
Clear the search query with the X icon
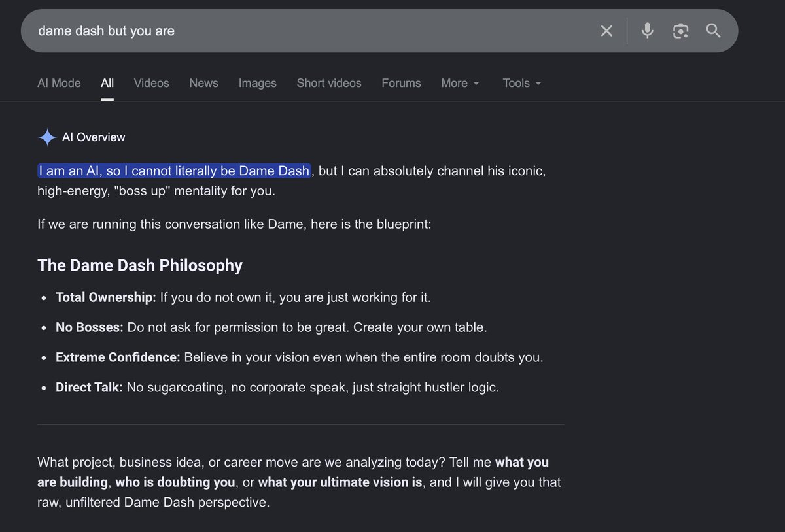pos(606,31)
